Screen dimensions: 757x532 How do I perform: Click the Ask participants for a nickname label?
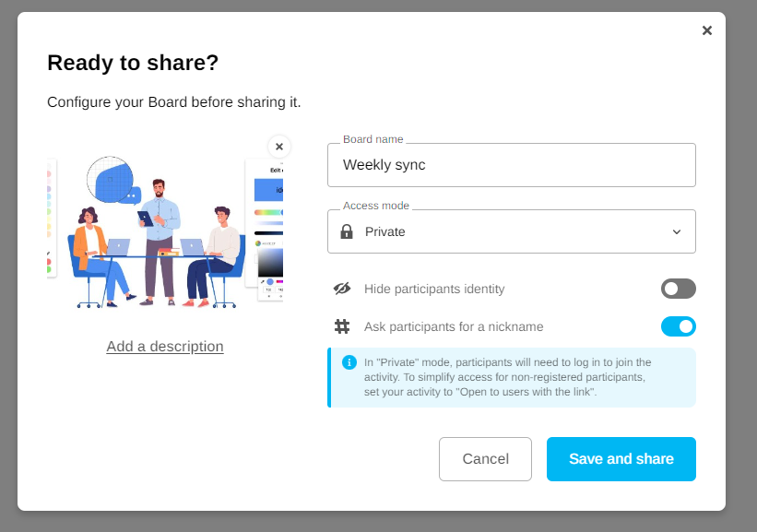pyautogui.click(x=454, y=326)
